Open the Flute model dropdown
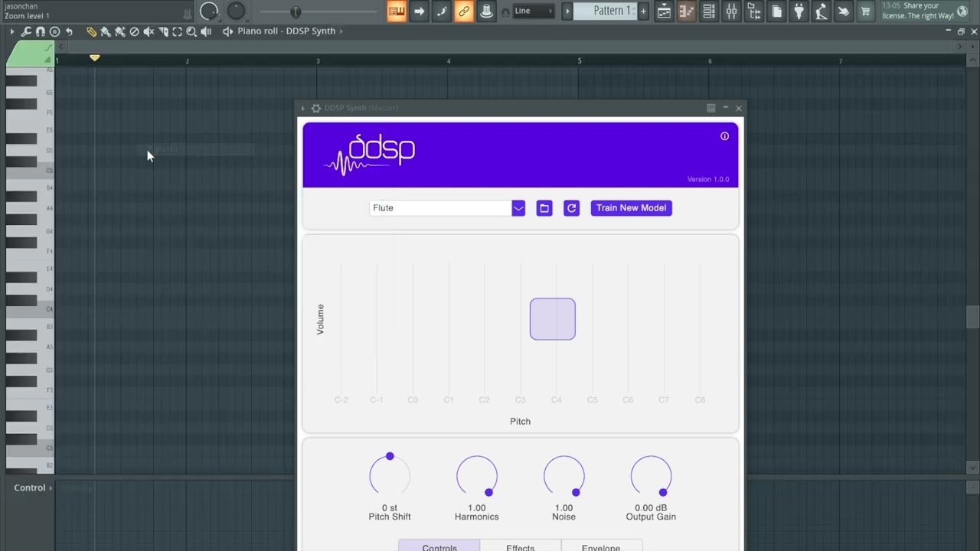Viewport: 980px width, 551px height. tap(447, 208)
